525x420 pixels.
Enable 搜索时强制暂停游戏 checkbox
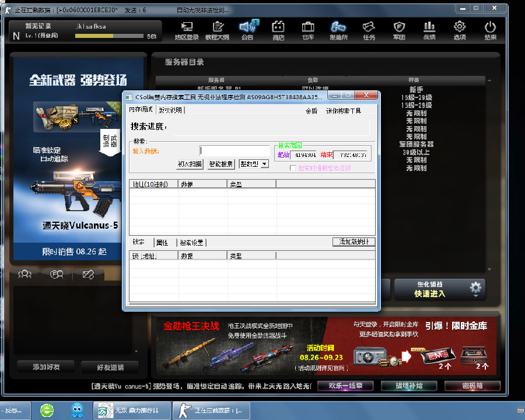click(293, 168)
